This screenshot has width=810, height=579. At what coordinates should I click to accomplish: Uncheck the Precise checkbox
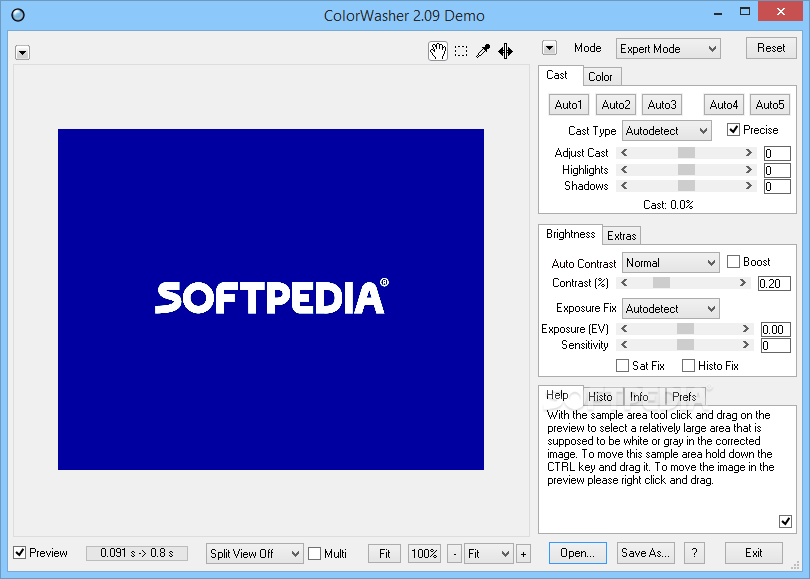(733, 130)
